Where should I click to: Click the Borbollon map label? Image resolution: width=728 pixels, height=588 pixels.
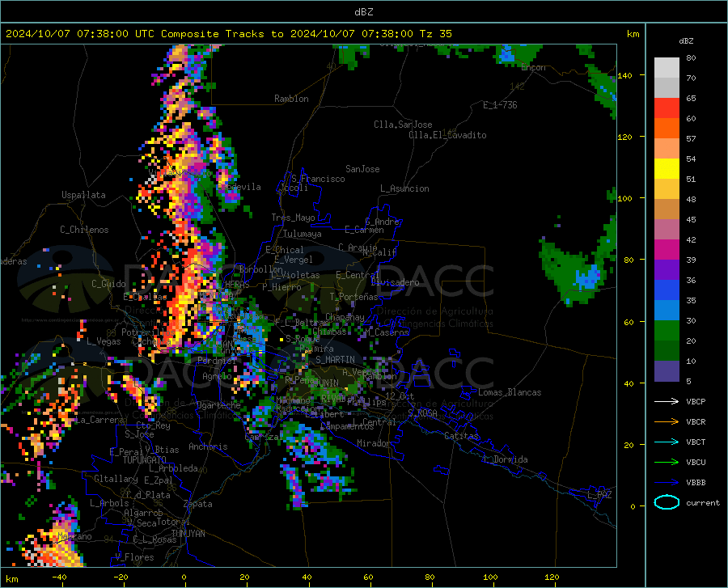(261, 269)
